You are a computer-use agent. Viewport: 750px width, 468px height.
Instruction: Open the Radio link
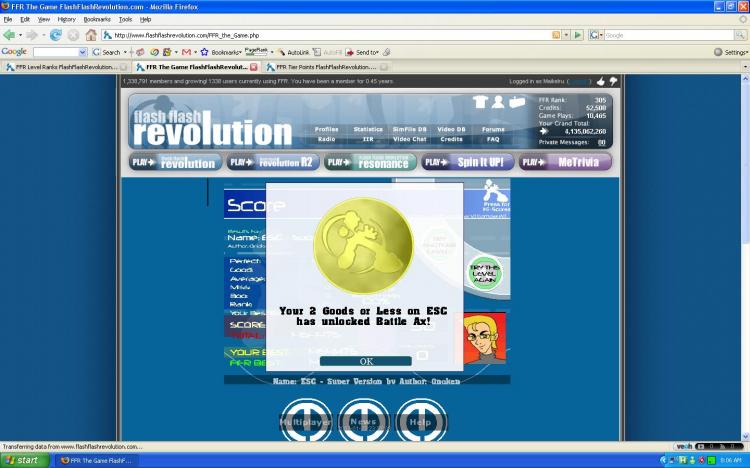coord(327,139)
